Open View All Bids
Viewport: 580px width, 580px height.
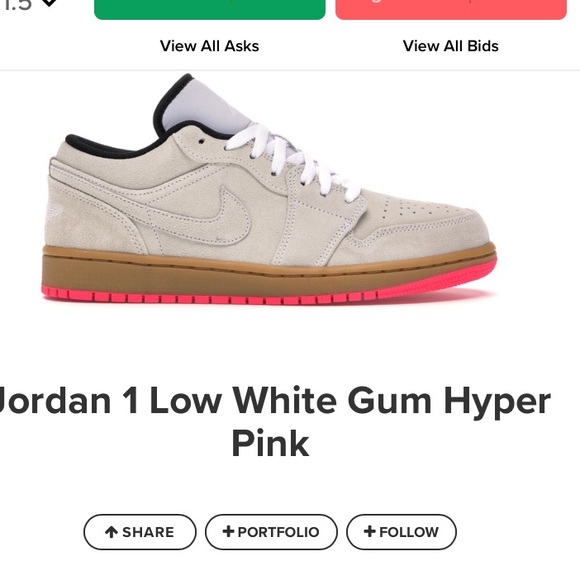[451, 46]
